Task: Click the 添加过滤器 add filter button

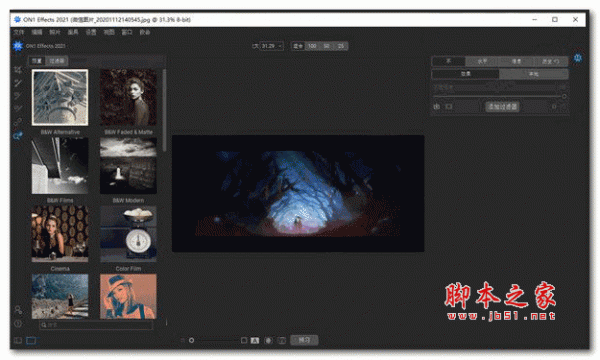Action: [502, 106]
